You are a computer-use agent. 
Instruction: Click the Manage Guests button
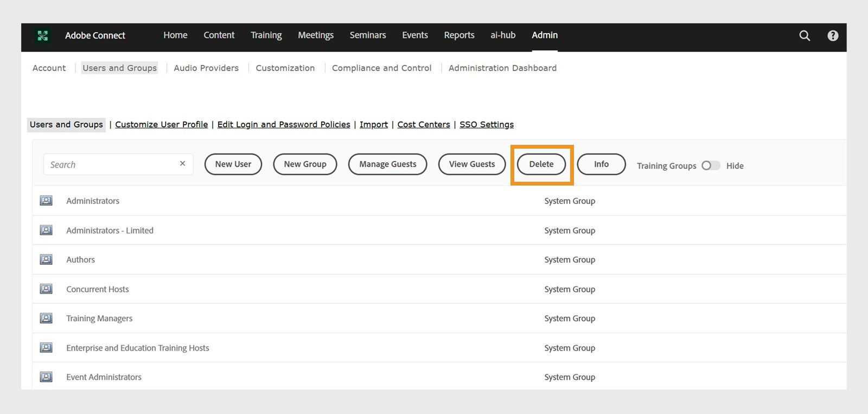pyautogui.click(x=388, y=164)
